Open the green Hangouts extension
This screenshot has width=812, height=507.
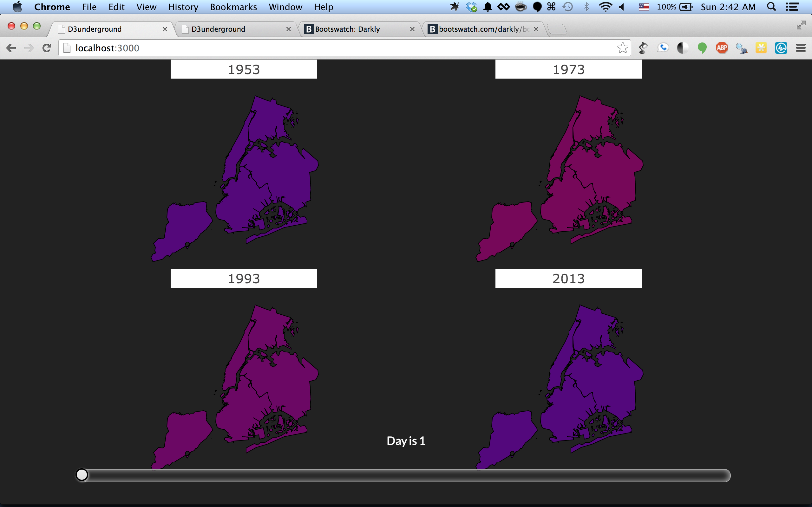702,48
